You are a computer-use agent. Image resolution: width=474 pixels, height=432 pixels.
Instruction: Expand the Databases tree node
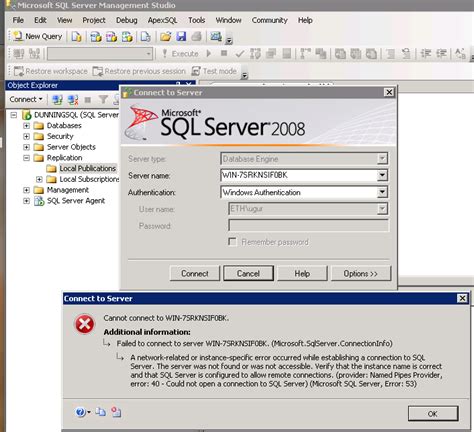[26, 126]
